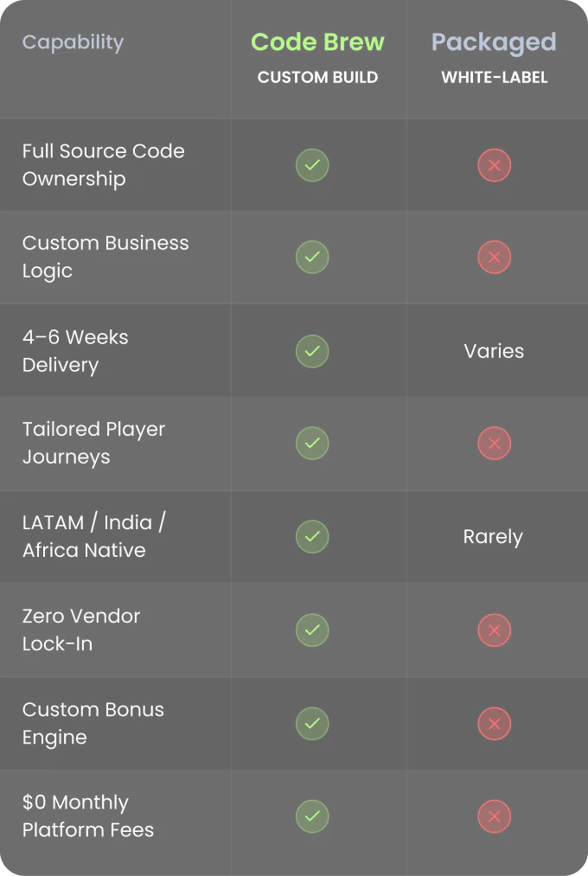The height and width of the screenshot is (876, 588).
Task: Click red X for $0 Monthly Platform Fees
Action: tap(495, 816)
